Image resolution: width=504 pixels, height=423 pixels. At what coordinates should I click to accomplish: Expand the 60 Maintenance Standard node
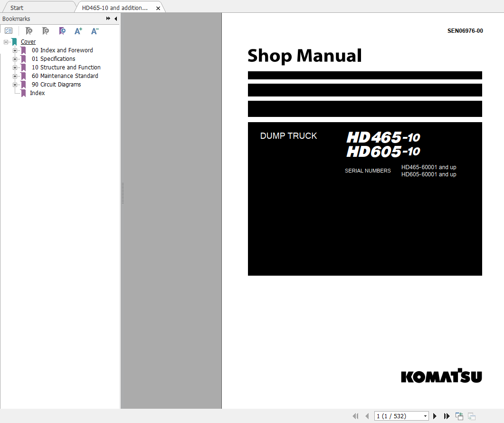click(15, 76)
